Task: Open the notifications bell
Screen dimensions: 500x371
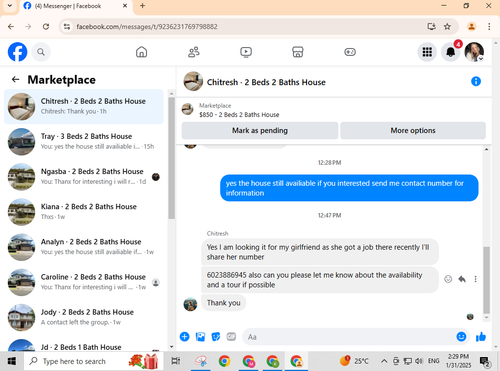Action: (451, 52)
